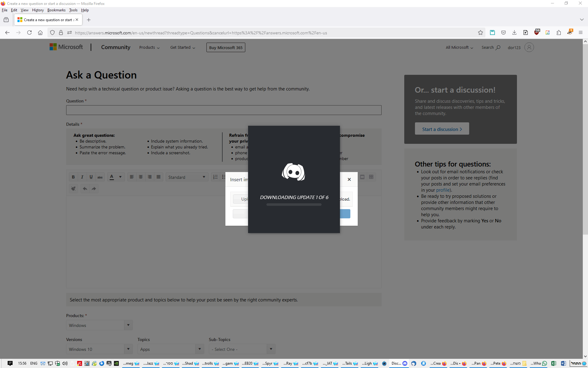Viewport: 588px width, 368px height.
Task: Click the insert table icon
Action: tap(371, 177)
